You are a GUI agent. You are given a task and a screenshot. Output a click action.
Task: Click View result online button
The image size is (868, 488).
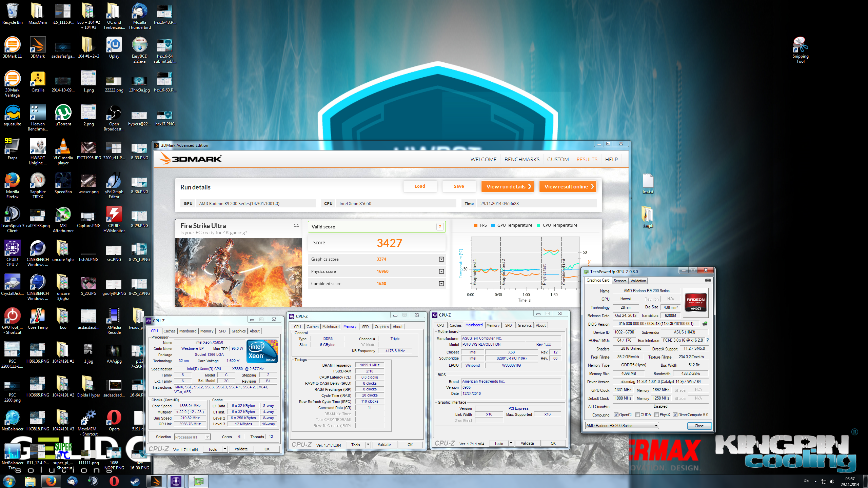(568, 186)
